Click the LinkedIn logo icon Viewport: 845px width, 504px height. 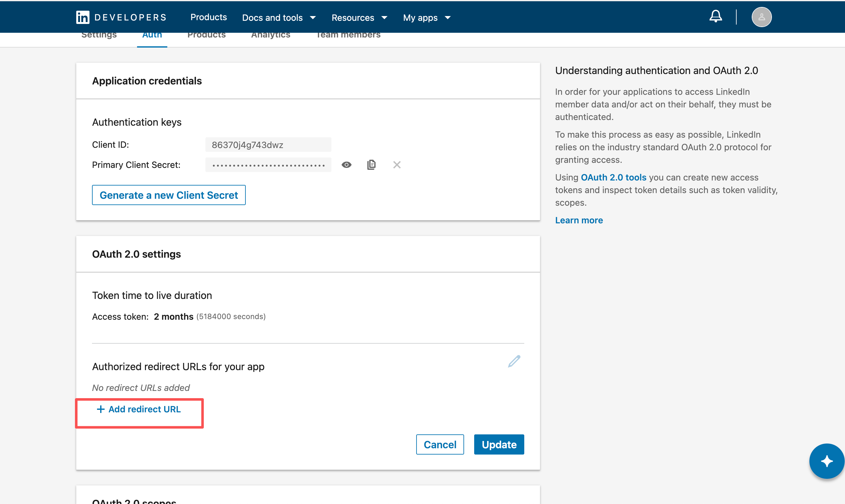tap(83, 17)
